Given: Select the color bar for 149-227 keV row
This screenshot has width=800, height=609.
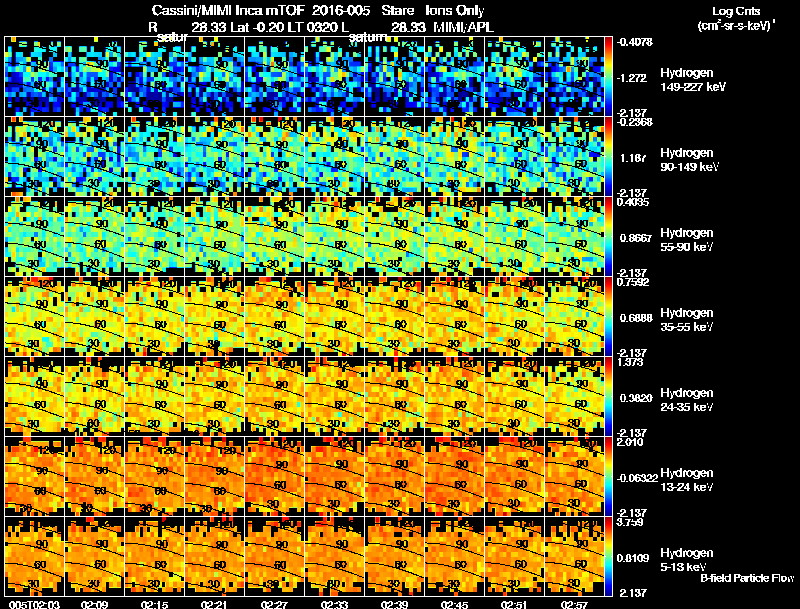Looking at the screenshot, I should [608, 77].
